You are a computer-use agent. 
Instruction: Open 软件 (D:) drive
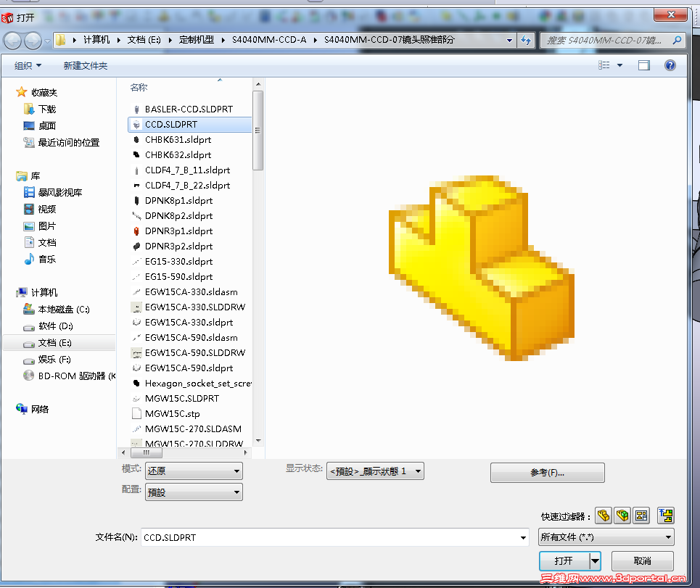tap(48, 326)
